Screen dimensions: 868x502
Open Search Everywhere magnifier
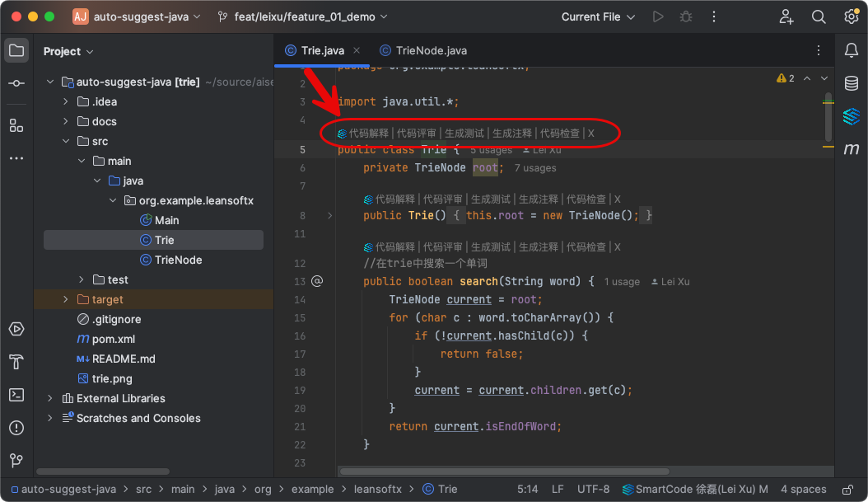point(819,16)
